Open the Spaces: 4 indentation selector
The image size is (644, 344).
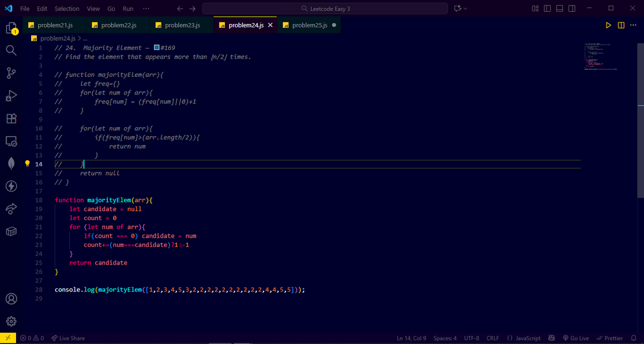coord(445,338)
